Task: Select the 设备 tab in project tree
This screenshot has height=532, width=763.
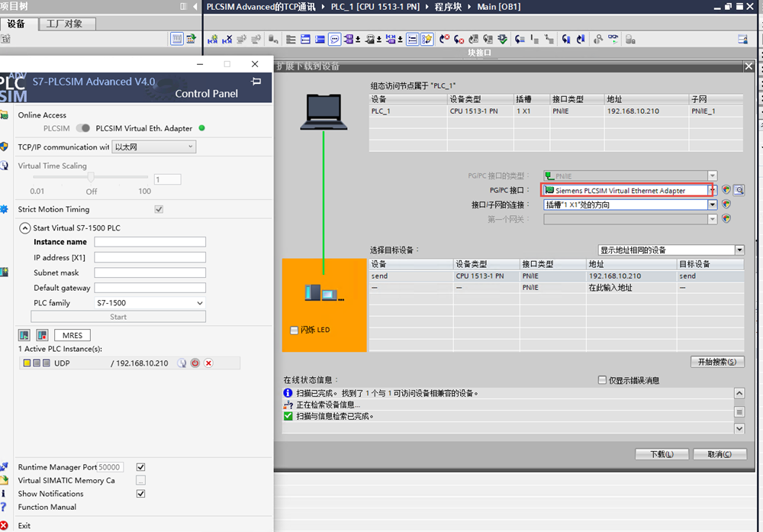Action: tap(16, 24)
